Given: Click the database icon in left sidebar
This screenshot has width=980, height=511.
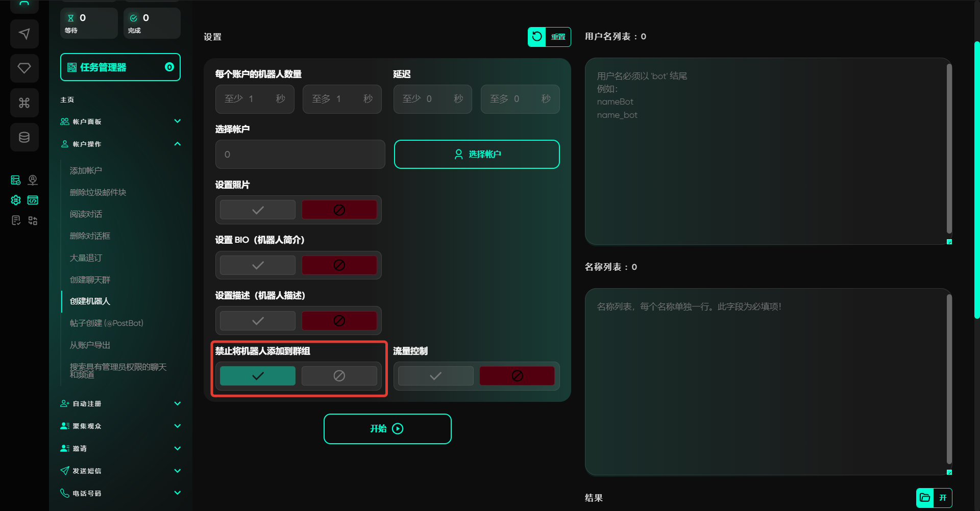Looking at the screenshot, I should click(24, 137).
